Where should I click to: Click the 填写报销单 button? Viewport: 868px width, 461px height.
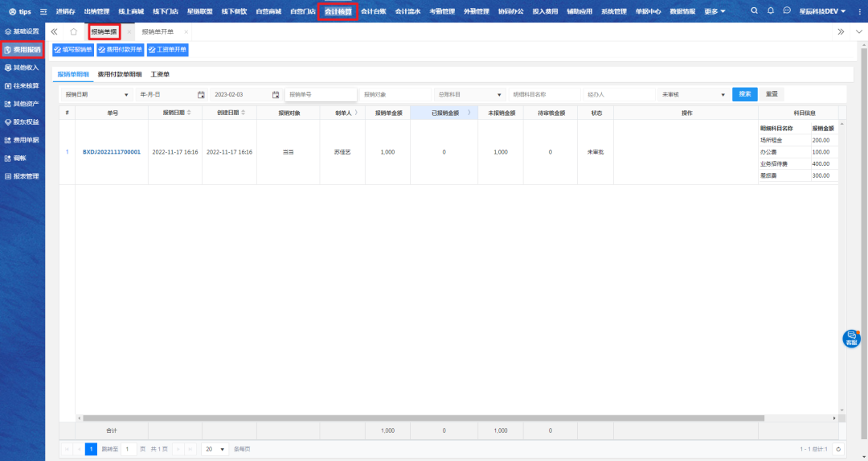[x=73, y=50]
